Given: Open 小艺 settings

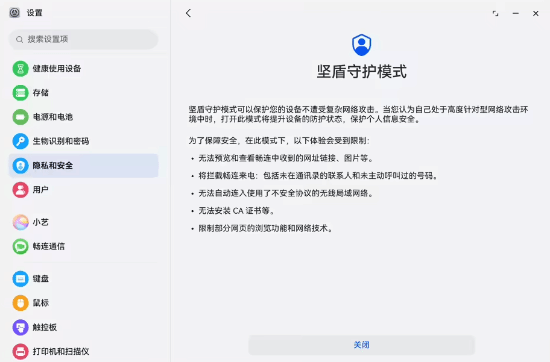Looking at the screenshot, I should [83, 222].
